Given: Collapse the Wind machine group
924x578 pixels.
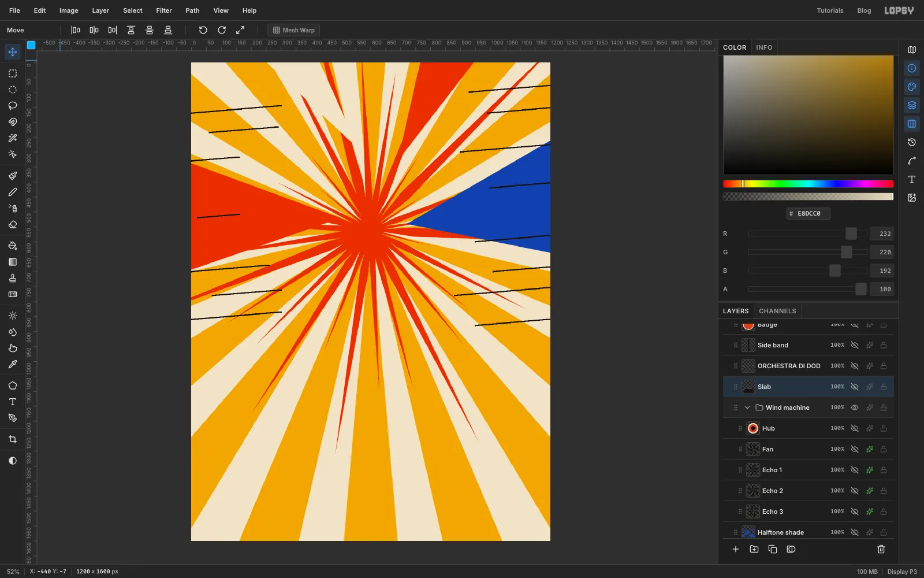Looking at the screenshot, I should 747,407.
